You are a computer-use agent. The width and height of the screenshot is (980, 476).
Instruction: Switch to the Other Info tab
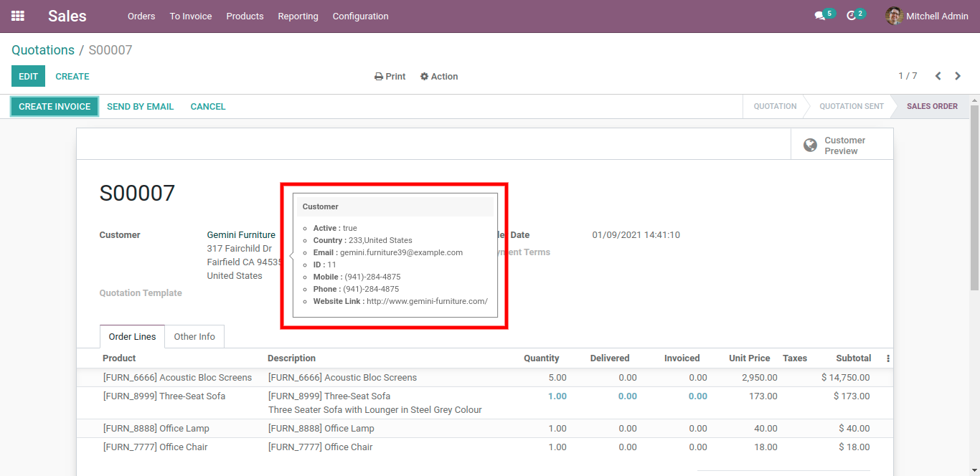pos(194,337)
